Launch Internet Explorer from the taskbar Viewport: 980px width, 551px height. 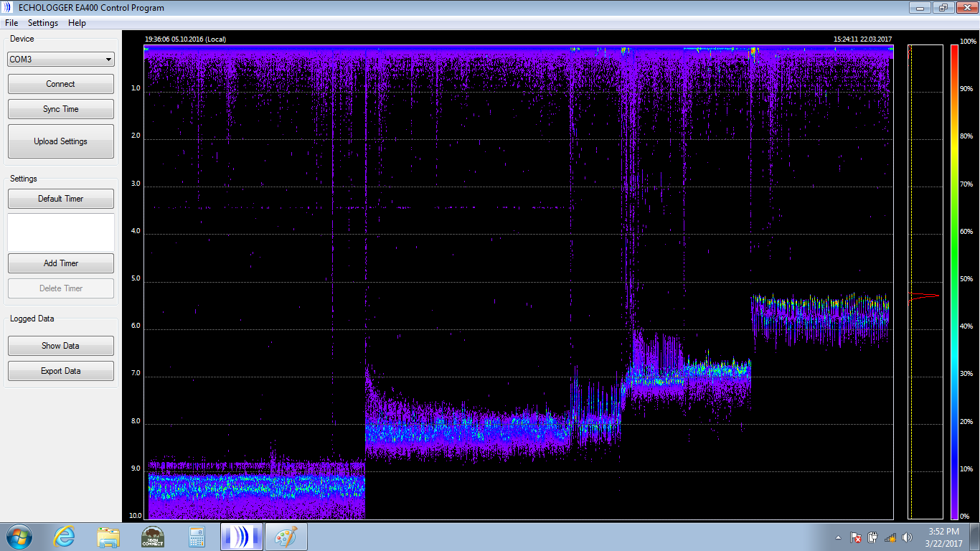65,537
